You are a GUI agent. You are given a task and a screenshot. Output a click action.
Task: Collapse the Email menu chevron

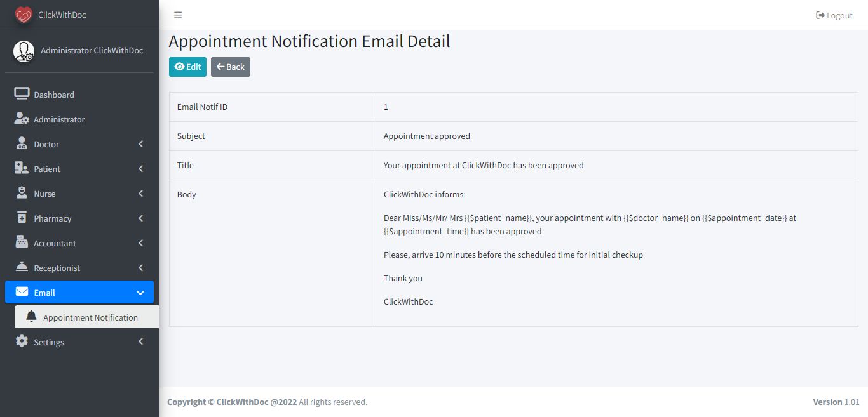[140, 293]
